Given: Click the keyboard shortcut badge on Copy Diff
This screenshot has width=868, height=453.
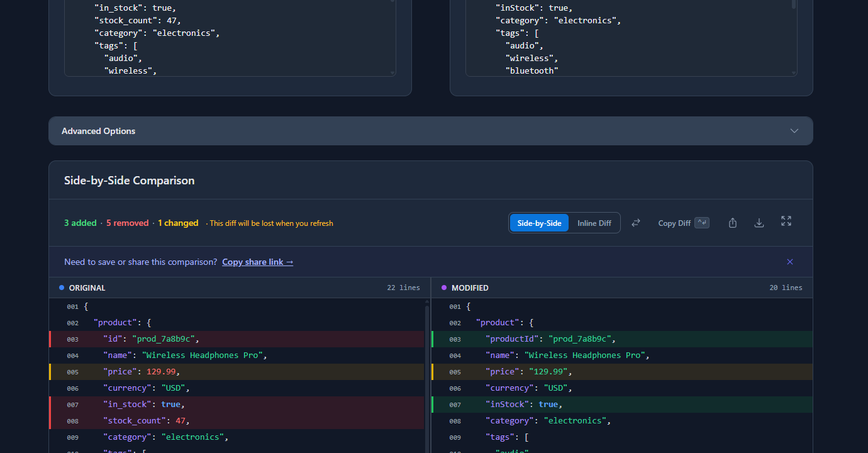Looking at the screenshot, I should click(702, 222).
